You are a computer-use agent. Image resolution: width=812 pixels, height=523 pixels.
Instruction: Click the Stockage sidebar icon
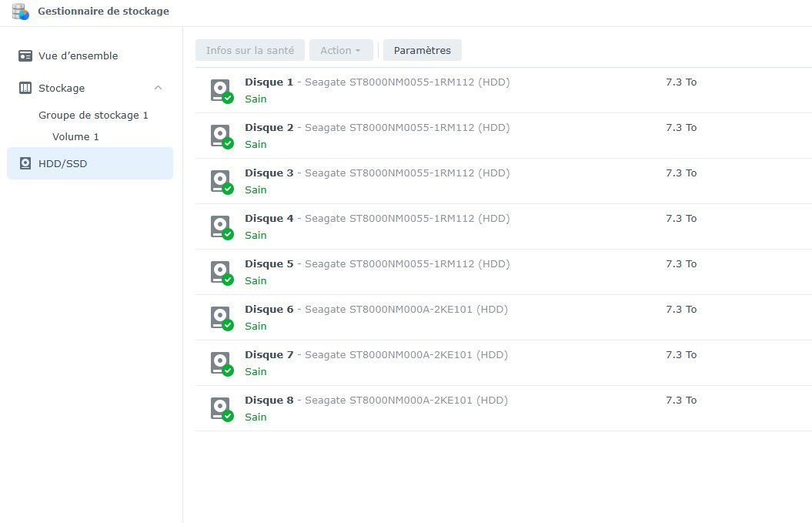pyautogui.click(x=25, y=88)
